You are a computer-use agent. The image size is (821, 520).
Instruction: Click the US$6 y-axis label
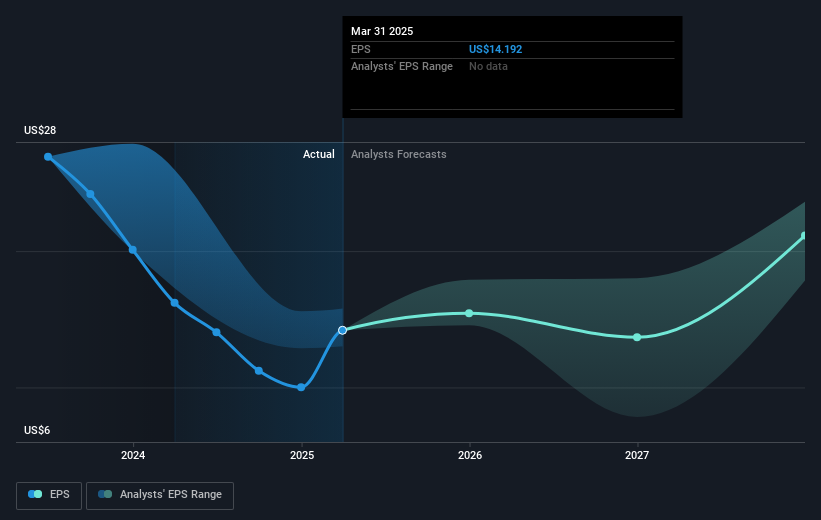pyautogui.click(x=37, y=430)
